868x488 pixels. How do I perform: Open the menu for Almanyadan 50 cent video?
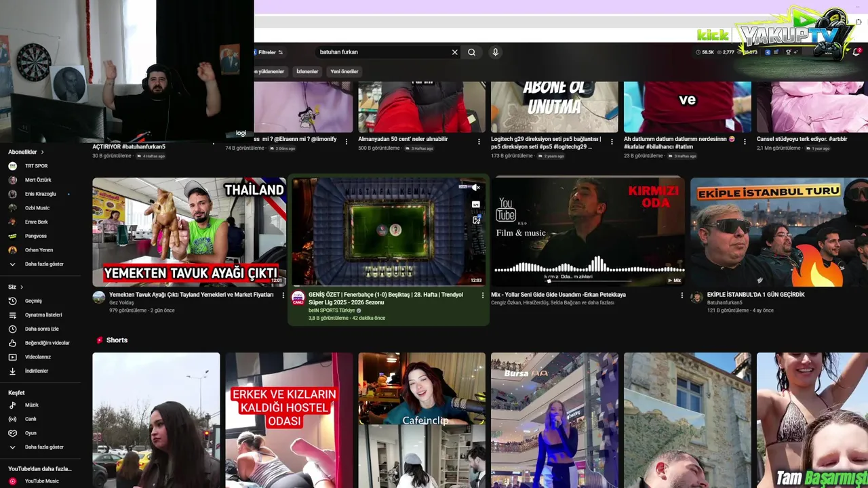click(x=479, y=142)
